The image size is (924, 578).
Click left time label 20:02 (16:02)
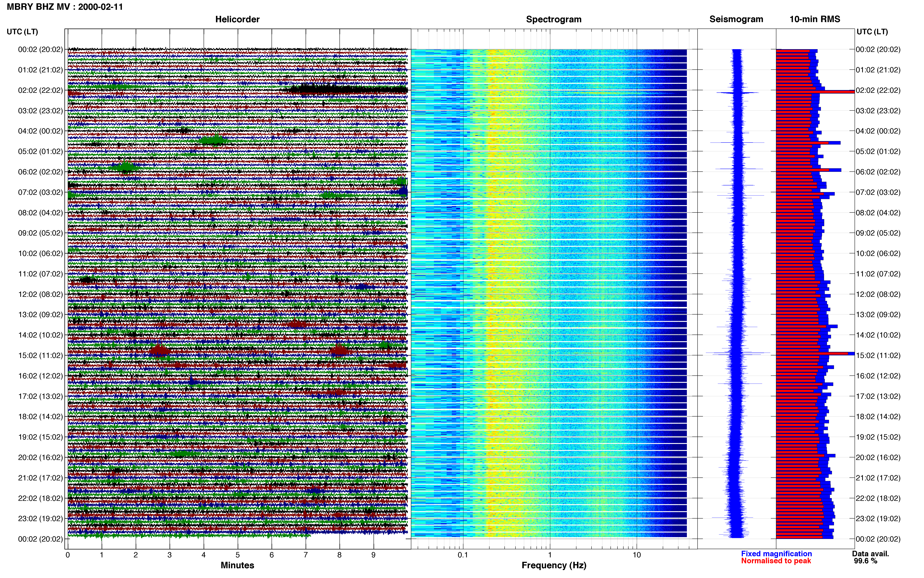pyautogui.click(x=40, y=458)
